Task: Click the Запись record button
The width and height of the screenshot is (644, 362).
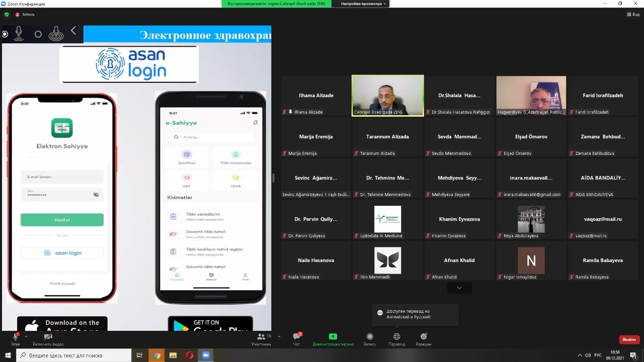Action: click(x=370, y=339)
